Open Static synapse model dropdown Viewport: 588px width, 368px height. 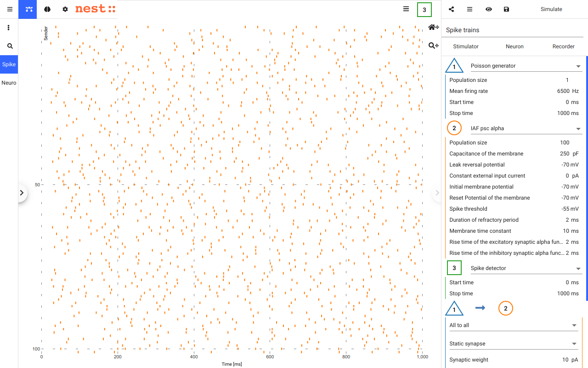[514, 344]
